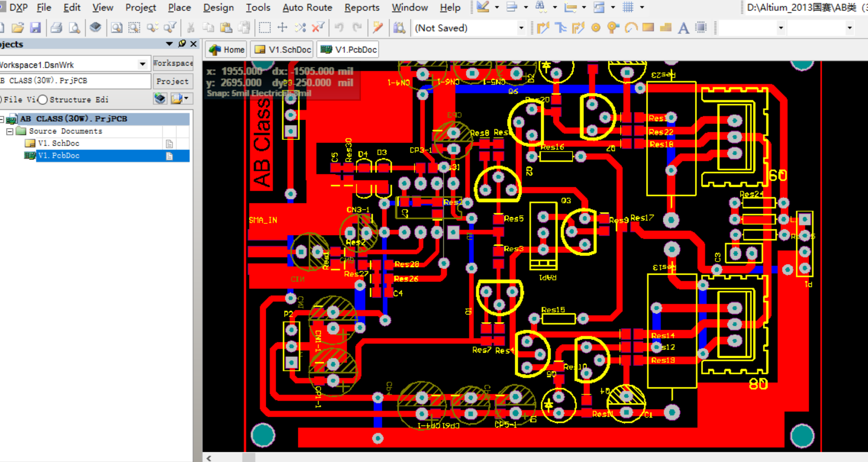Select the Structure Editor radio option
The height and width of the screenshot is (462, 868).
click(43, 100)
